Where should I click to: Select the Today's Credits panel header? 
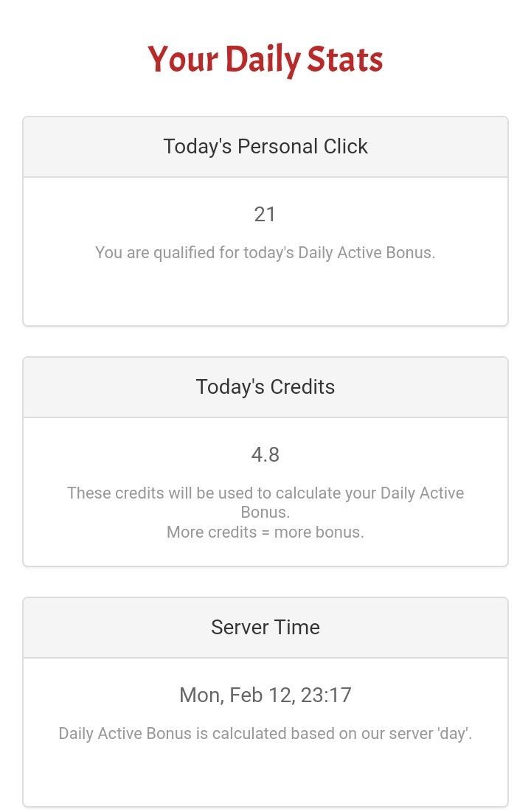coord(265,387)
